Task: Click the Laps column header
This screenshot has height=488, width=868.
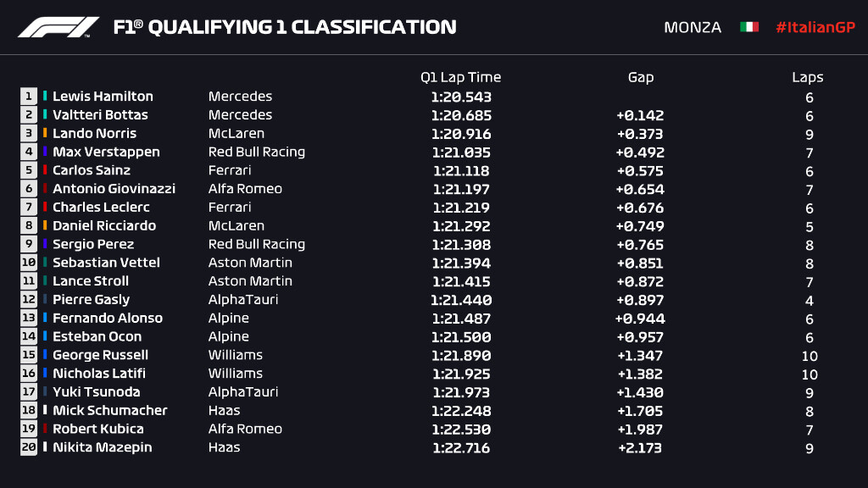Action: [x=808, y=77]
